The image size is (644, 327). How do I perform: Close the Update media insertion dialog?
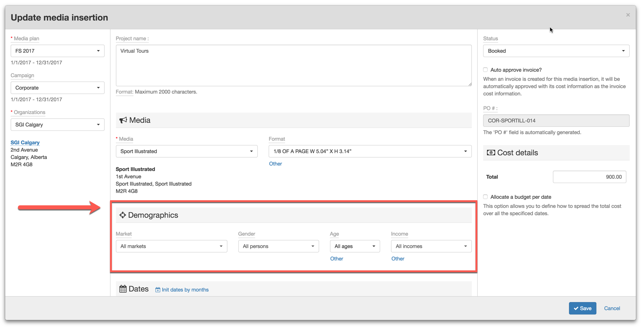(628, 15)
